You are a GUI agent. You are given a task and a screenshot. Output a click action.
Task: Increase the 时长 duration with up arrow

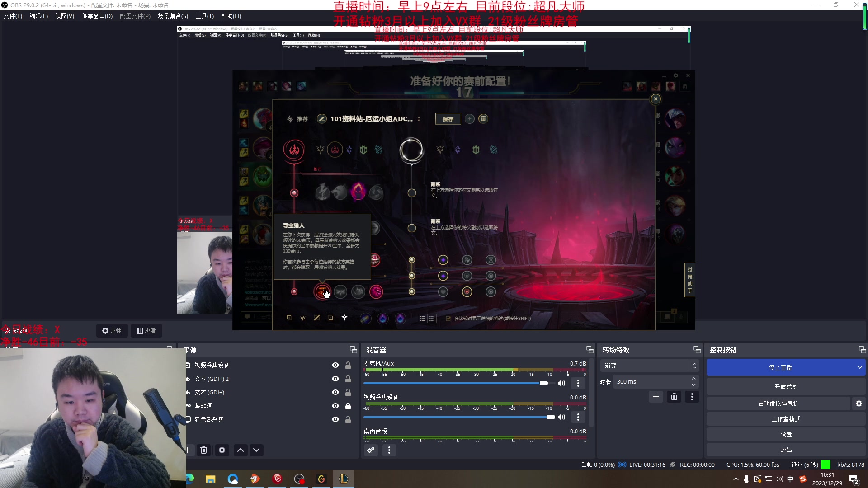[693, 379]
